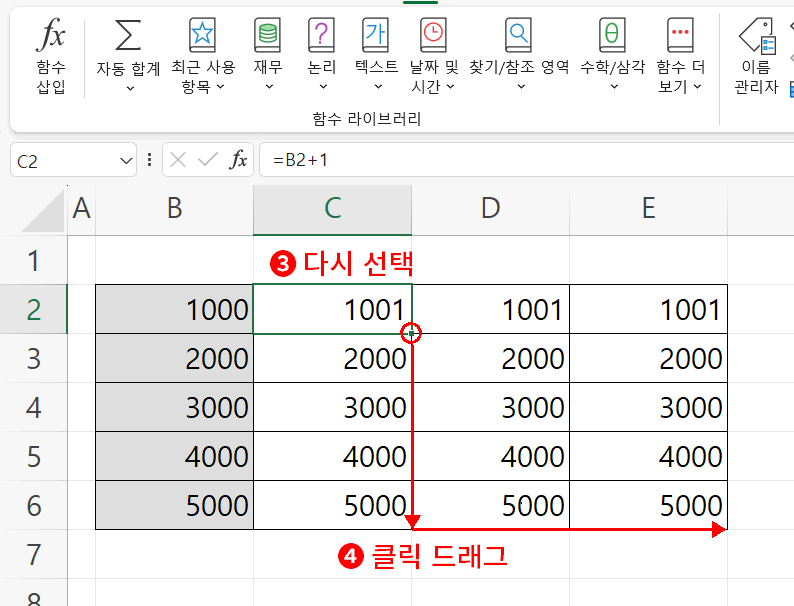
Task: Click the formula bar confirm checkmark icon
Action: [x=208, y=160]
